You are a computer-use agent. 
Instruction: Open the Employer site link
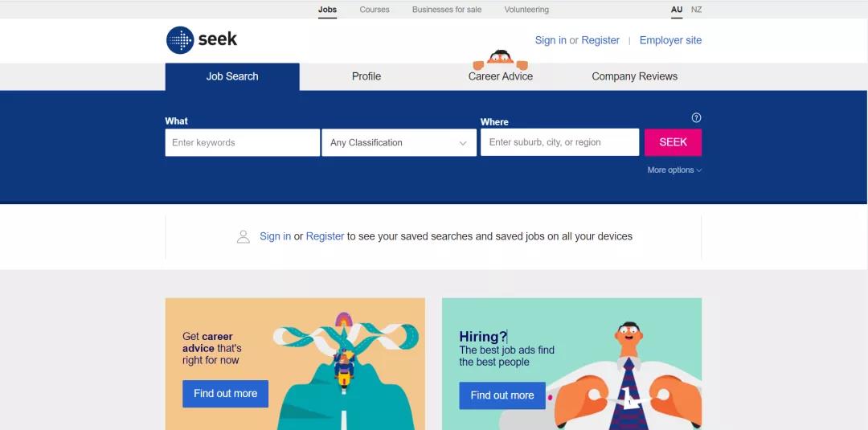pos(670,40)
